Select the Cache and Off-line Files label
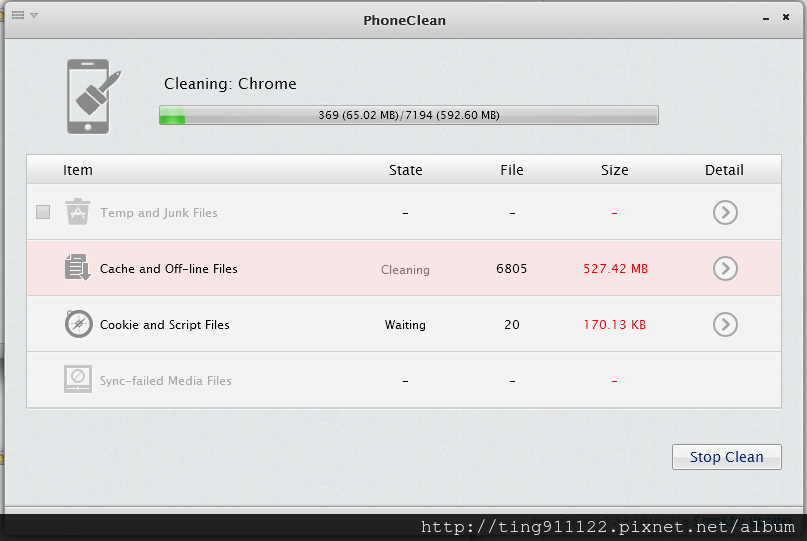This screenshot has height=541, width=807. (168, 269)
